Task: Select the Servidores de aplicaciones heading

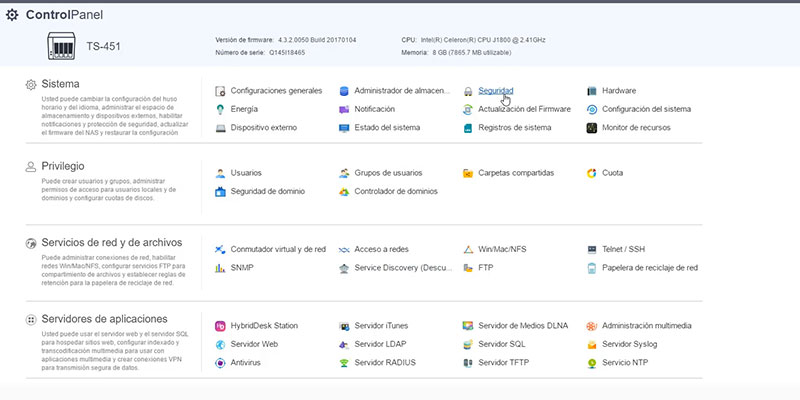Action: pyautogui.click(x=105, y=319)
